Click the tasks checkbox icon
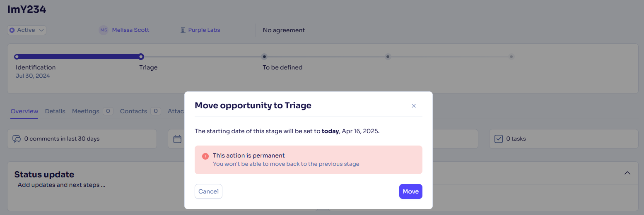The image size is (644, 215). [499, 139]
